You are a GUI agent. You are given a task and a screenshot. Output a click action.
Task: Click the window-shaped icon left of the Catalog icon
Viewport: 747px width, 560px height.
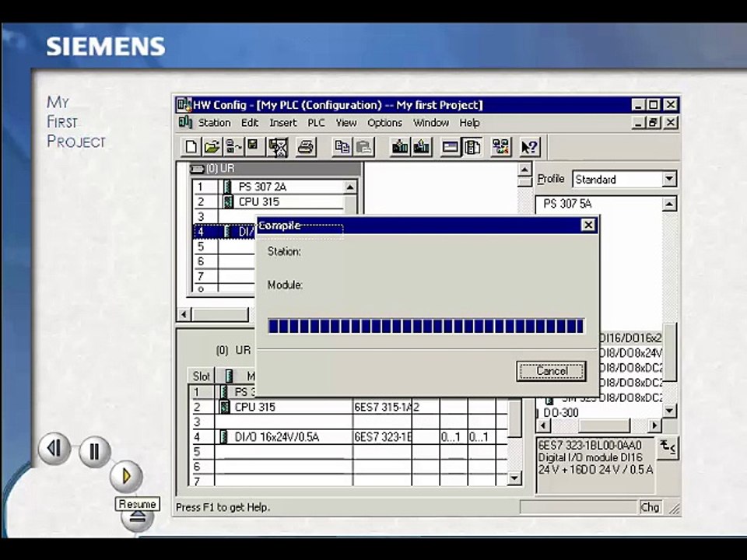coord(450,147)
